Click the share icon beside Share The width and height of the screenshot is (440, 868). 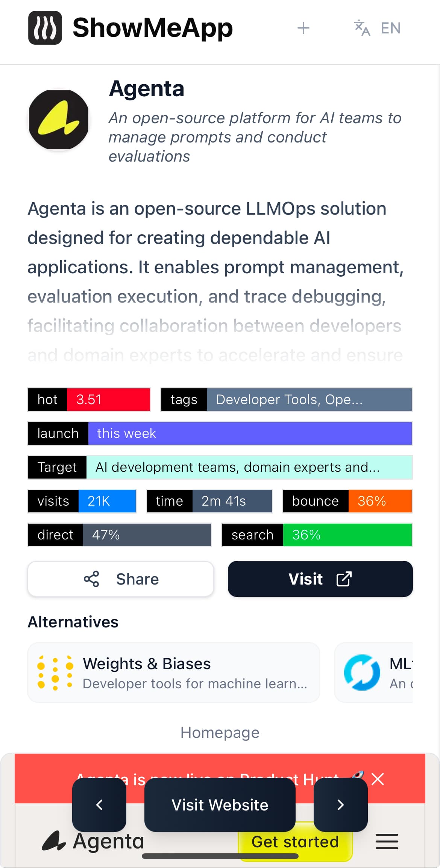[x=92, y=579]
